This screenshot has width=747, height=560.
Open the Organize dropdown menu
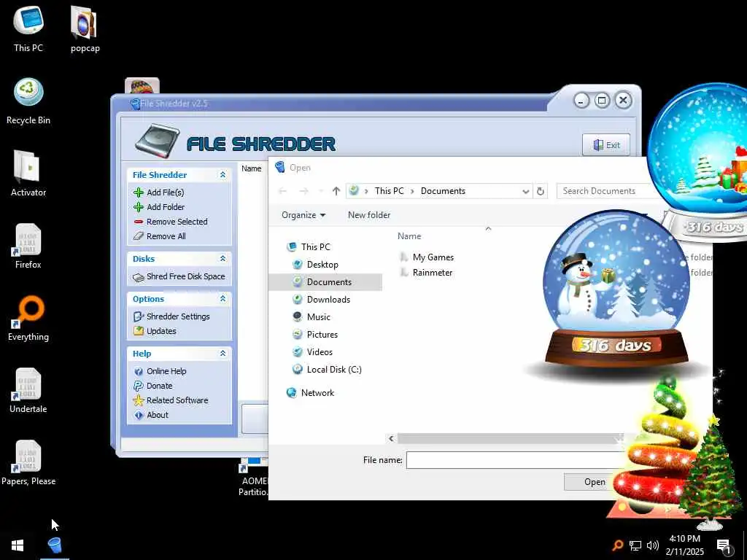tap(303, 215)
